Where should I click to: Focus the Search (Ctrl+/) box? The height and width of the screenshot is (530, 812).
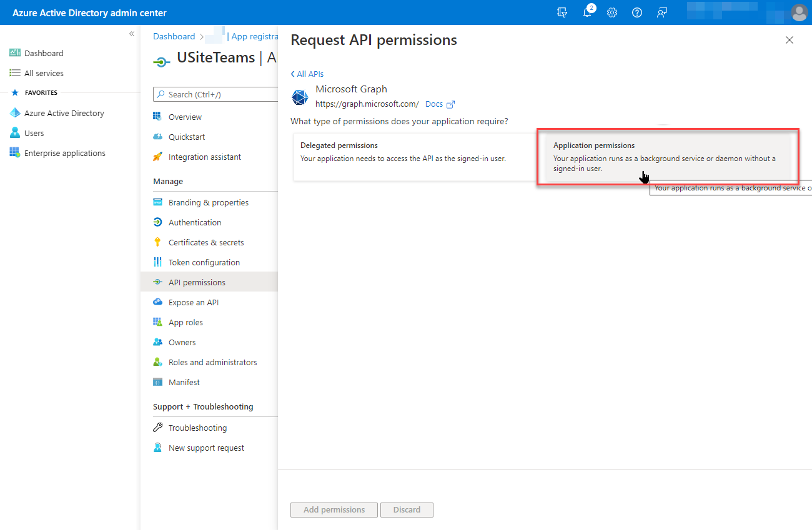click(x=215, y=94)
